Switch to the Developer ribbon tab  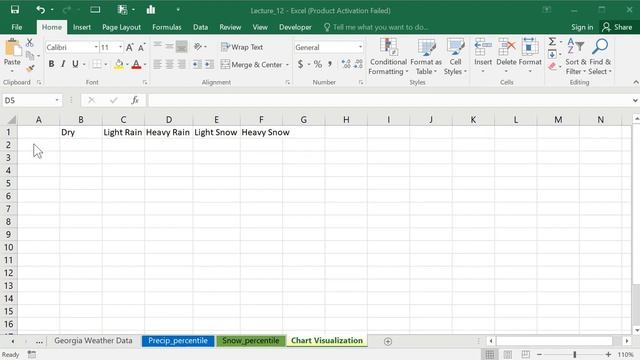295,27
